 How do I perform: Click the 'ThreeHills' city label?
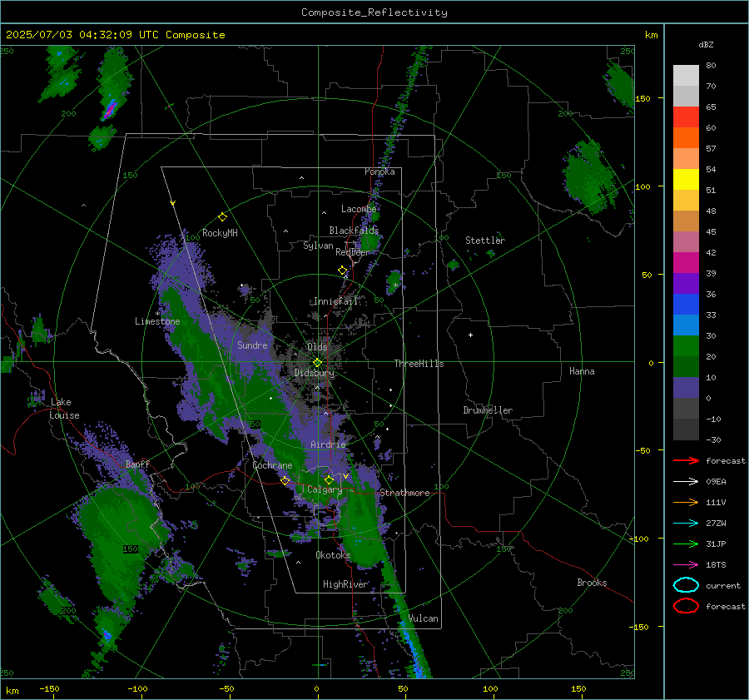click(419, 364)
